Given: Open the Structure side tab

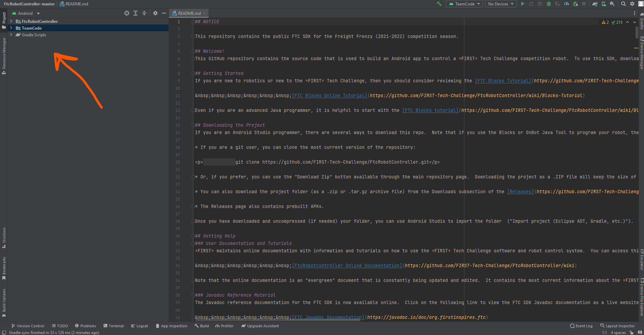Looking at the screenshot, I should click(x=4, y=238).
